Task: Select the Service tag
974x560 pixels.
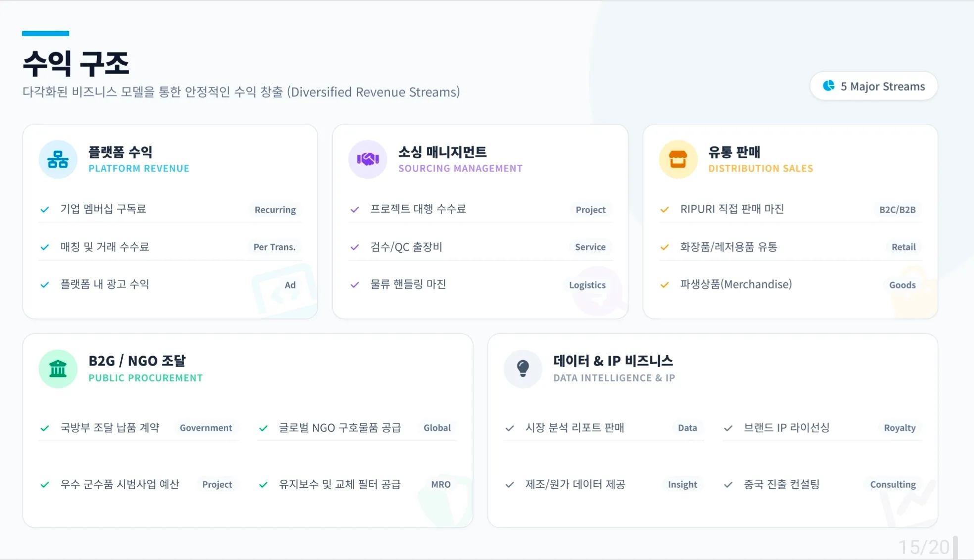Action: [590, 247]
